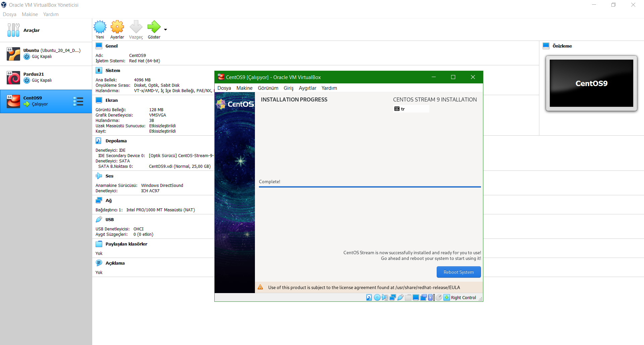Click the mouse integration status icon

439,297
